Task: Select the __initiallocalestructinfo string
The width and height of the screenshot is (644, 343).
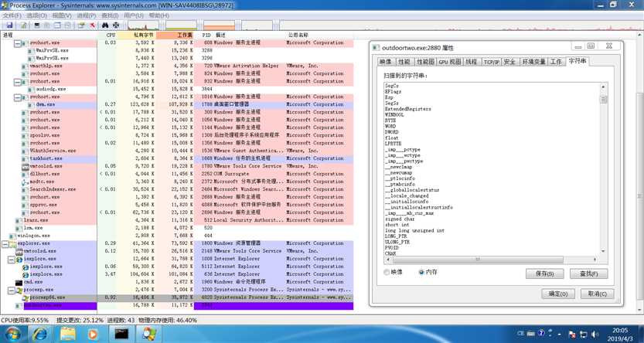Action: coord(419,208)
